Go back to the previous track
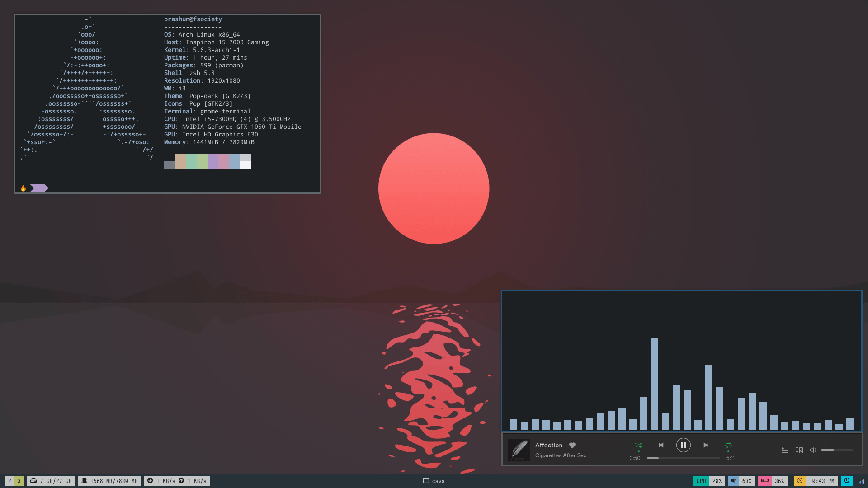868x488 pixels. pyautogui.click(x=661, y=445)
